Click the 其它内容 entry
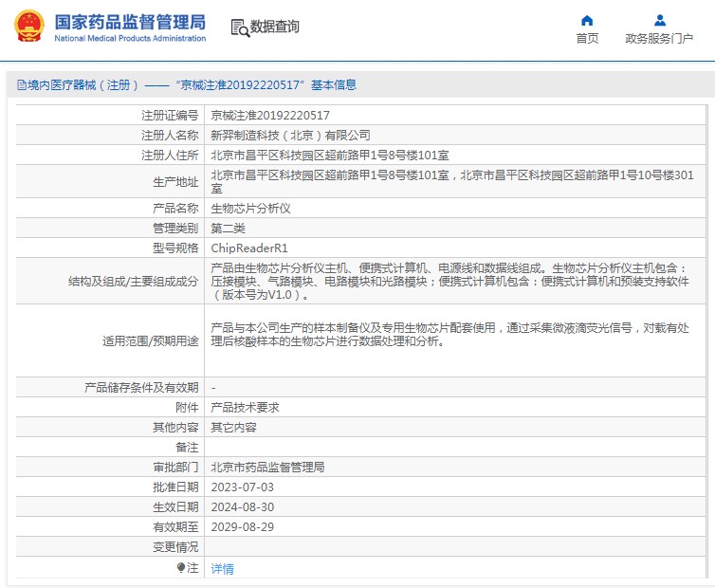Viewport: 715px width, 588px height. 233,427
